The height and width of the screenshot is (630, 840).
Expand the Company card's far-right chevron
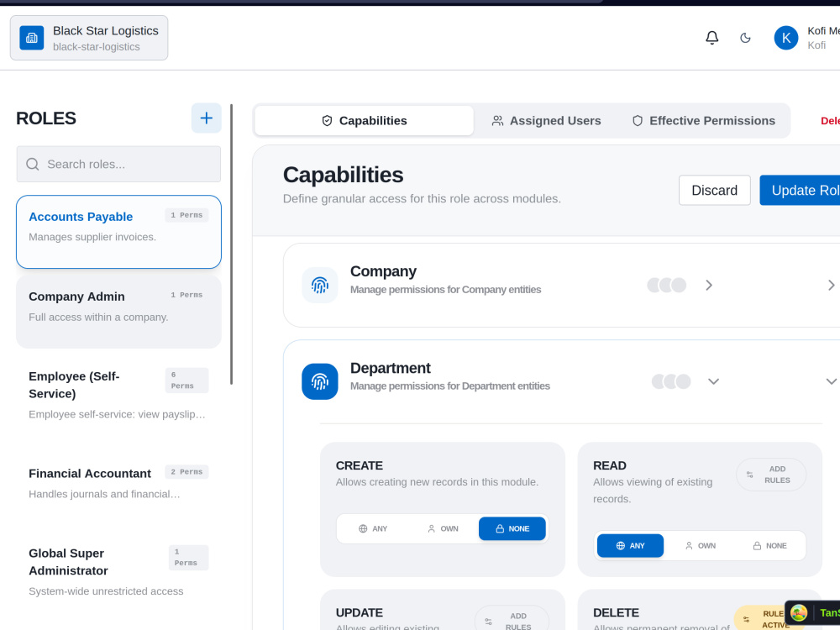click(x=831, y=285)
